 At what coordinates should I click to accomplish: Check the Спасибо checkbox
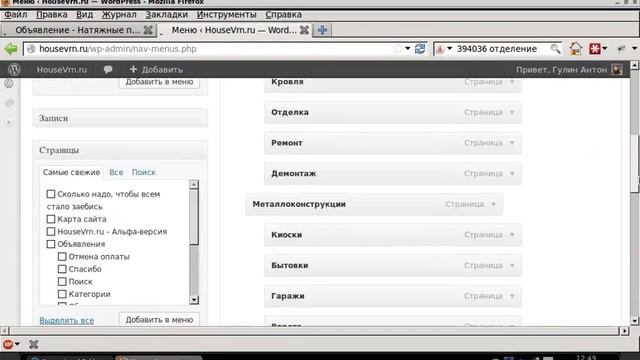[62, 269]
